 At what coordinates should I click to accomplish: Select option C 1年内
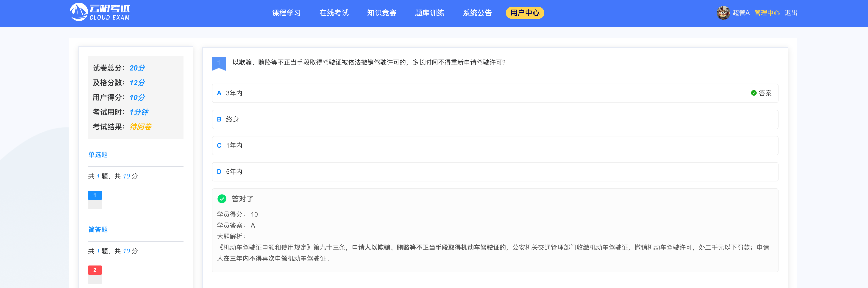[x=495, y=146]
